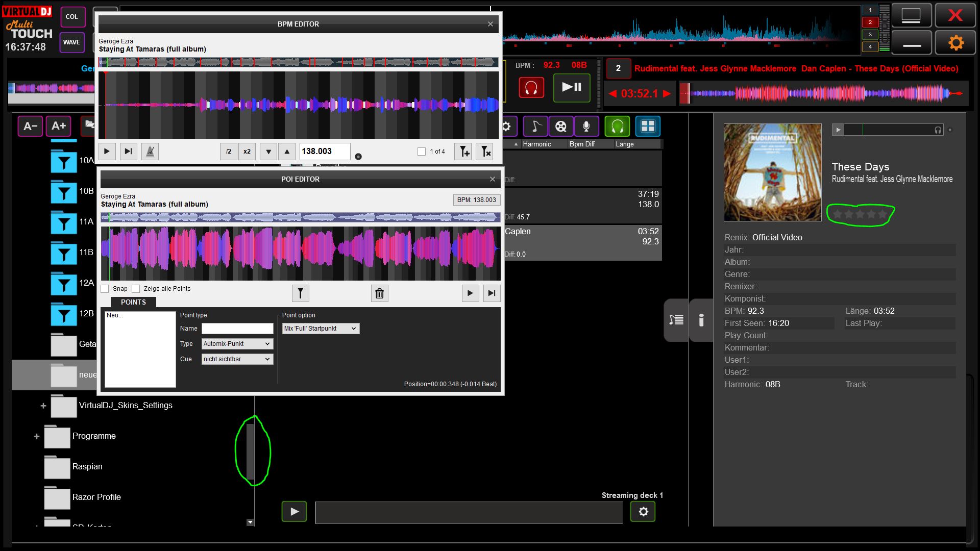Click deck 2 play/pause button
The image size is (980, 551).
[x=572, y=87]
